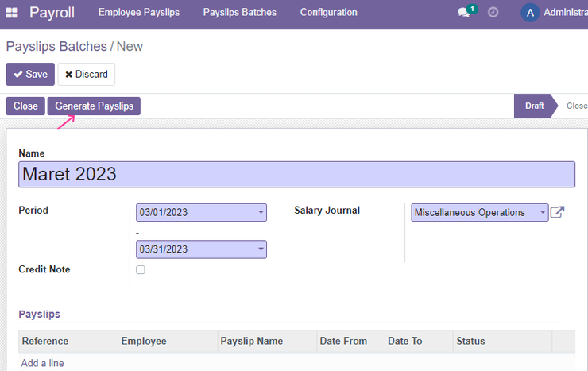Go back to Payslips Batches breadcrumb
Image resolution: width=588 pixels, height=371 pixels.
pos(56,46)
